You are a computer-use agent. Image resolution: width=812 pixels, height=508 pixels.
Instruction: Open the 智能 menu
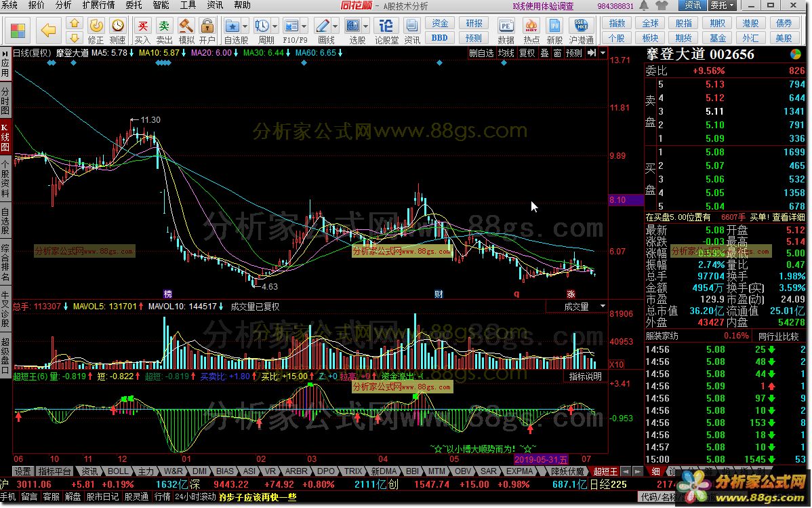pos(161,5)
